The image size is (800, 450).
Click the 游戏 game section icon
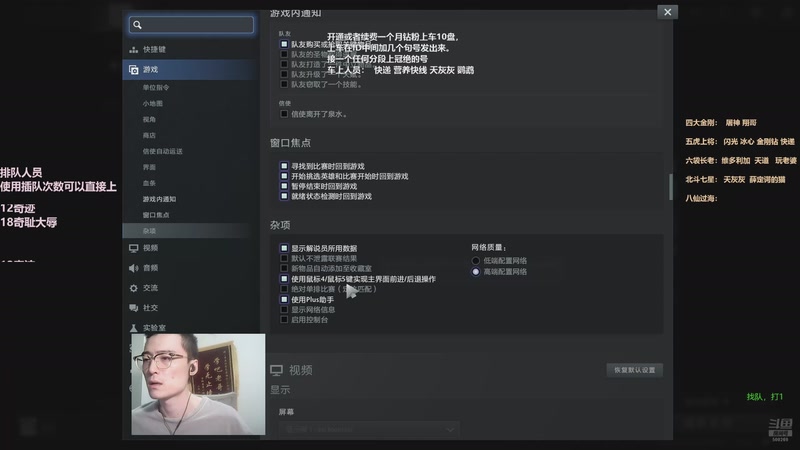pyautogui.click(x=134, y=70)
